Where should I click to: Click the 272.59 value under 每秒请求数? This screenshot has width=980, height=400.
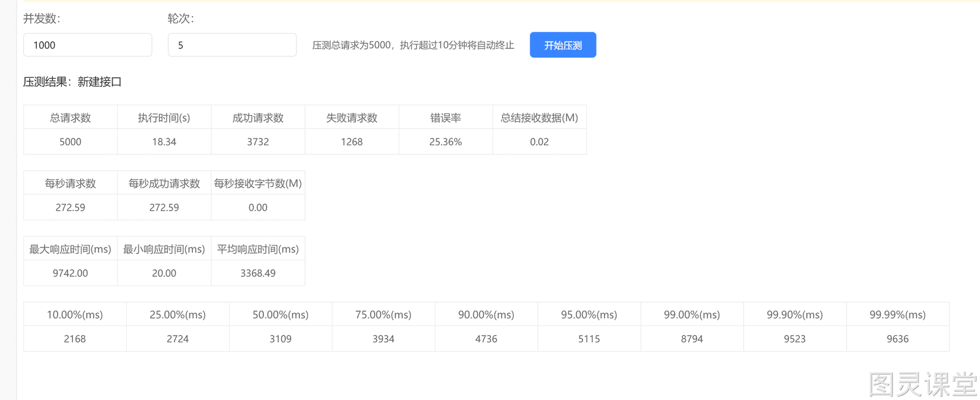[70, 207]
